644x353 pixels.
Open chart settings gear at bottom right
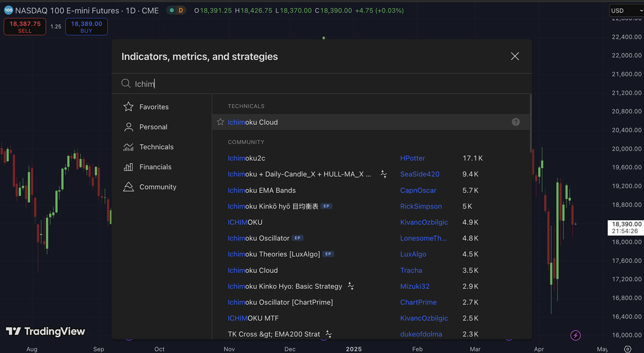(627, 349)
